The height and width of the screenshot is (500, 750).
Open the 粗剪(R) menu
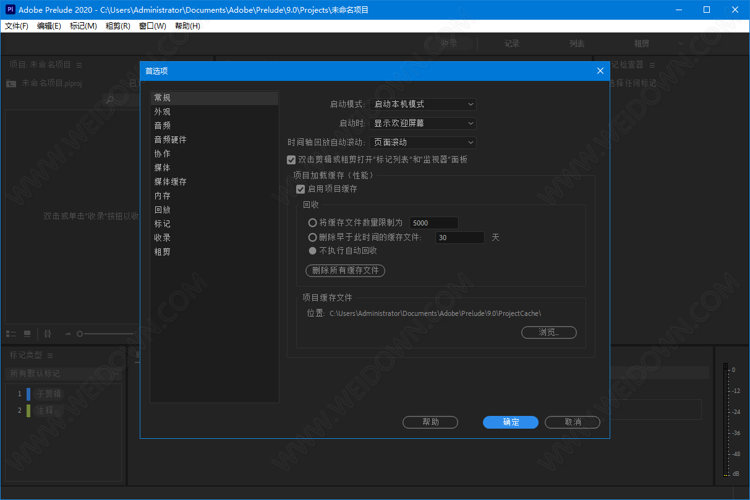pos(118,26)
